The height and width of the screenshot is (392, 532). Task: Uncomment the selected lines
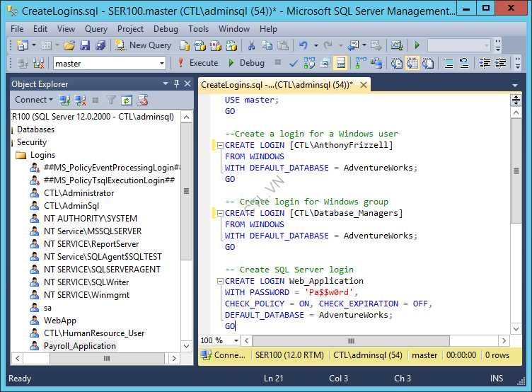pos(464,63)
